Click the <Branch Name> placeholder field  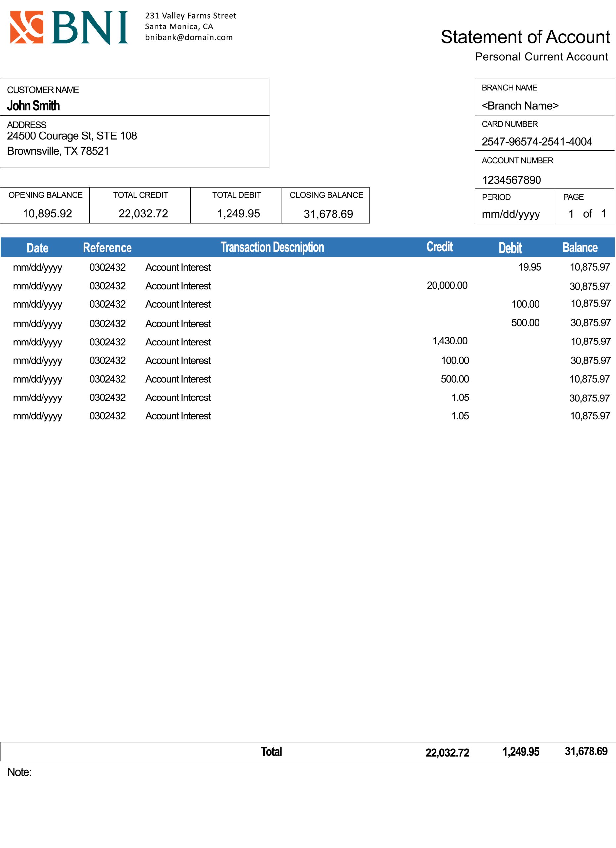[520, 106]
